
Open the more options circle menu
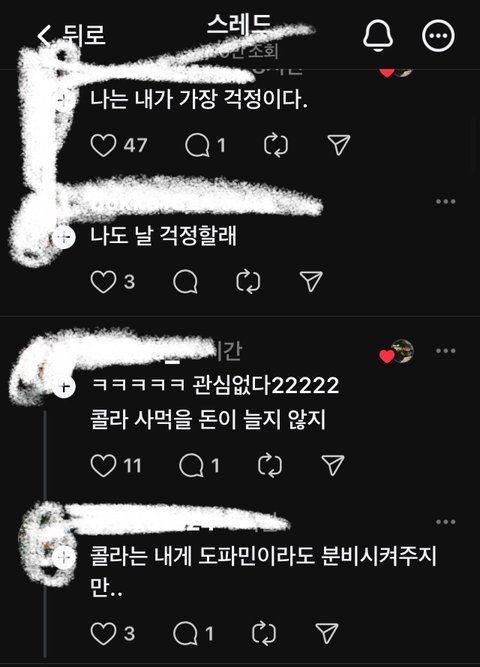point(438,35)
